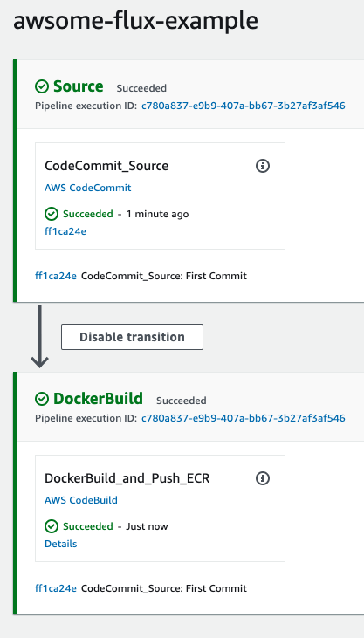
Task: Open ff1ca24e link in DockerBuild stage footer
Action: tap(56, 588)
